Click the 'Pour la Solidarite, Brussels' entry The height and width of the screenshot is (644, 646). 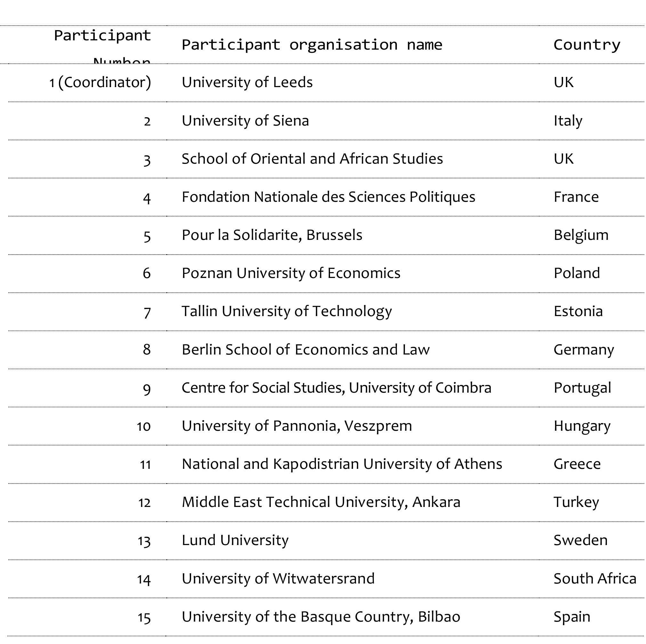272,235
